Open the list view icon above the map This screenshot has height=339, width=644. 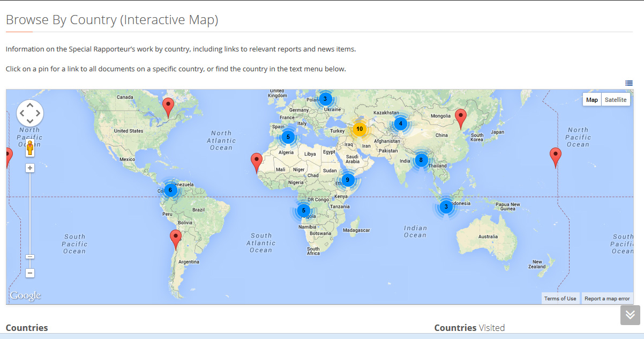click(629, 83)
